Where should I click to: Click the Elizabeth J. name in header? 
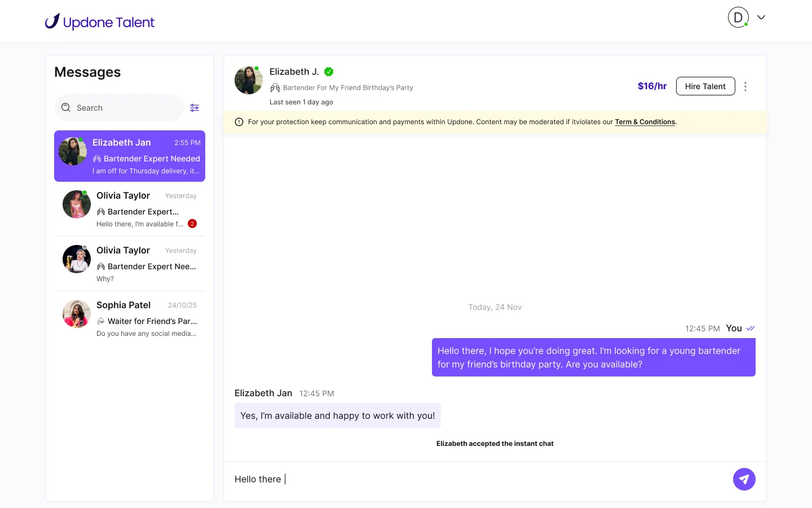(294, 72)
